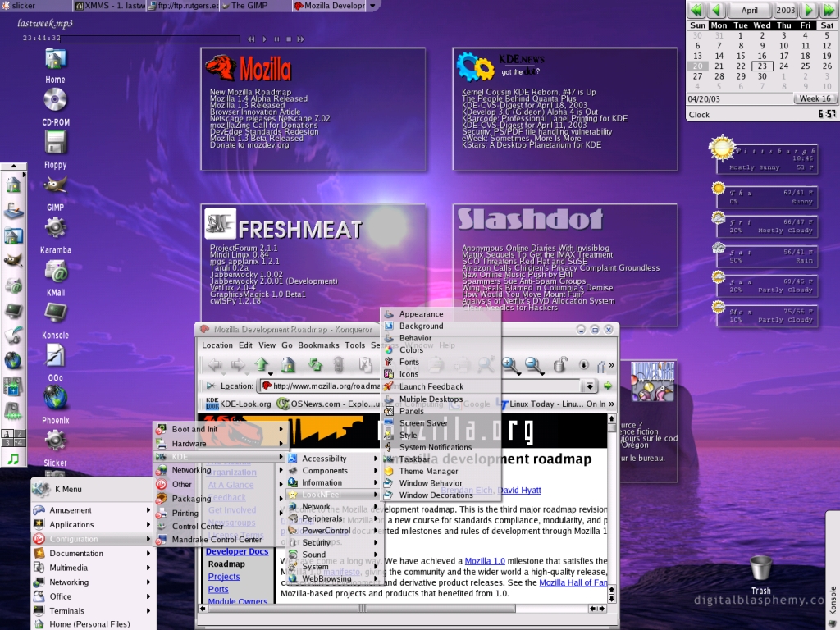The height and width of the screenshot is (630, 840).
Task: Open the Trash icon
Action: click(760, 568)
